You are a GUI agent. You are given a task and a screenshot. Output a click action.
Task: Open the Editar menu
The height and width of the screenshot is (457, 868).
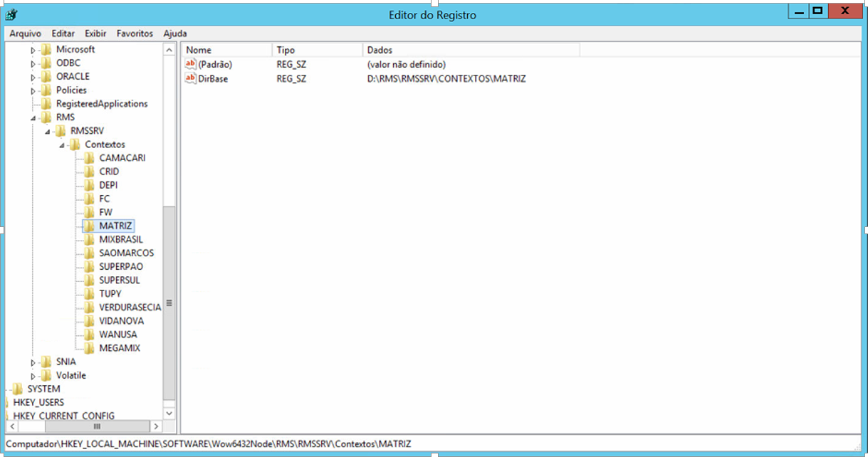(x=63, y=33)
